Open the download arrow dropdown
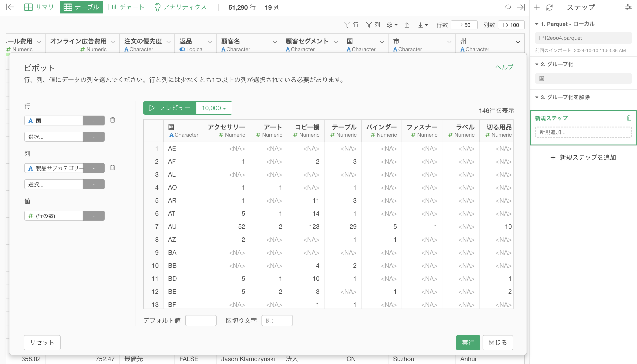637x364 pixels. click(x=423, y=25)
